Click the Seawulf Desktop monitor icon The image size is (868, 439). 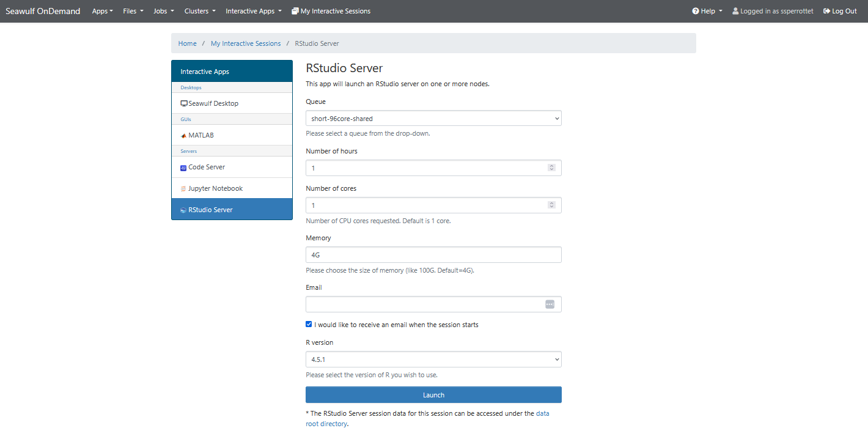click(x=183, y=103)
